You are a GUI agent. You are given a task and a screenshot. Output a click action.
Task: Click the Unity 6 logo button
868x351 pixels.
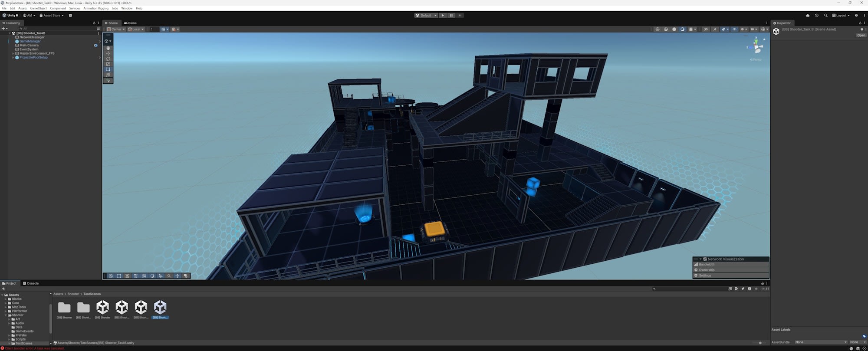(11, 16)
